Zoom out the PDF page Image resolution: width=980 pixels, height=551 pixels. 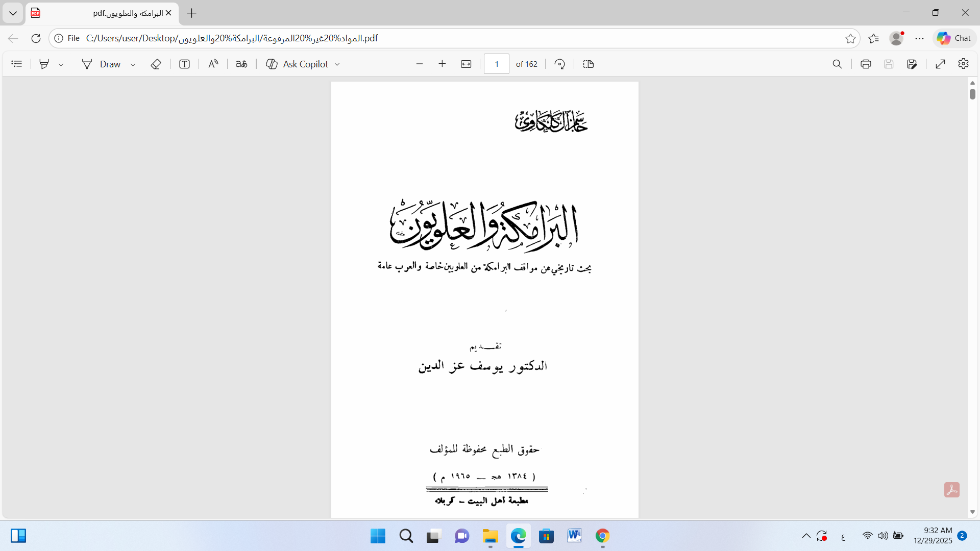[420, 64]
